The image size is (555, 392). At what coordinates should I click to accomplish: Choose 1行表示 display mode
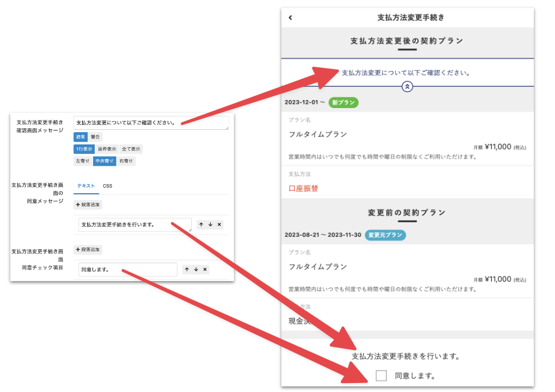pyautogui.click(x=84, y=149)
